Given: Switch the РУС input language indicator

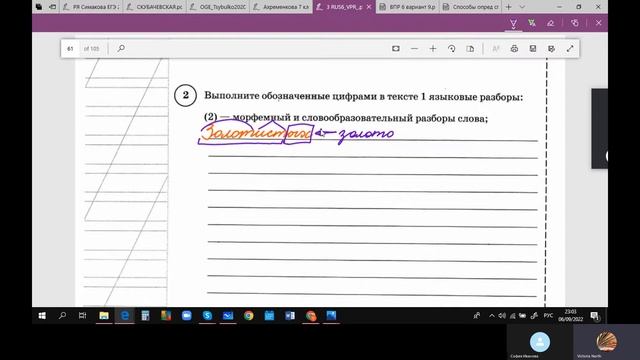Looking at the screenshot, I should (x=548, y=316).
